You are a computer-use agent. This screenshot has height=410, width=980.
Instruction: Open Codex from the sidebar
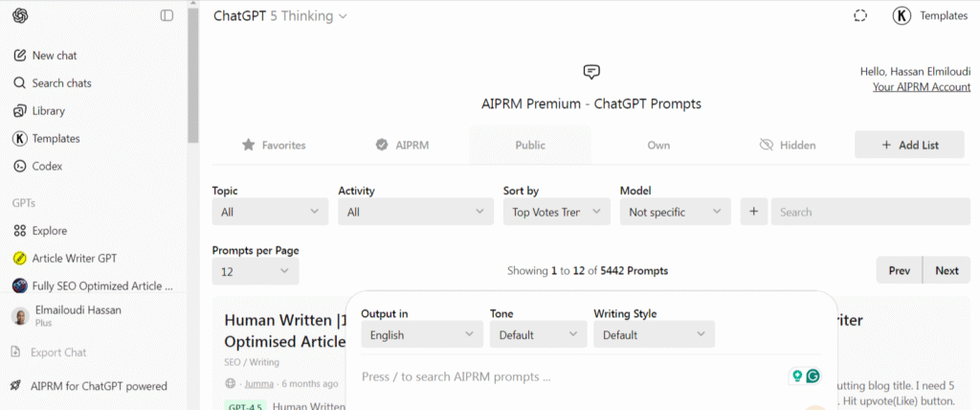tap(47, 166)
